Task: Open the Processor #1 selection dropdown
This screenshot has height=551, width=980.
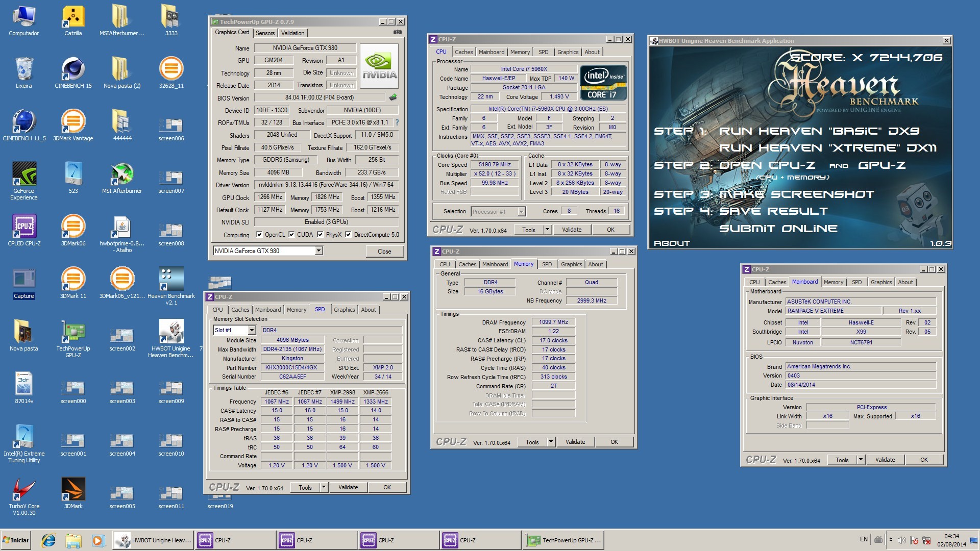Action: coord(521,212)
